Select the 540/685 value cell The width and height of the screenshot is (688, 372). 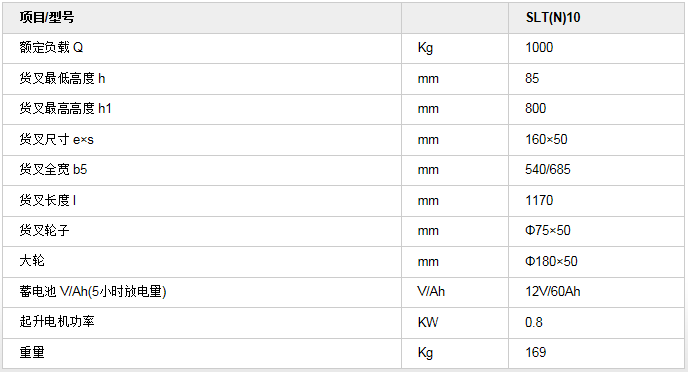(596, 170)
